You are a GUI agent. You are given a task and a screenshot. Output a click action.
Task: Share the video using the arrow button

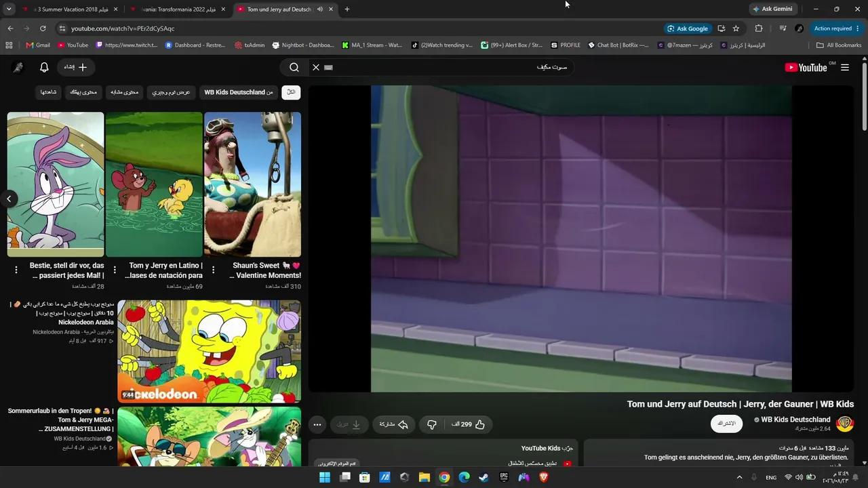(393, 424)
